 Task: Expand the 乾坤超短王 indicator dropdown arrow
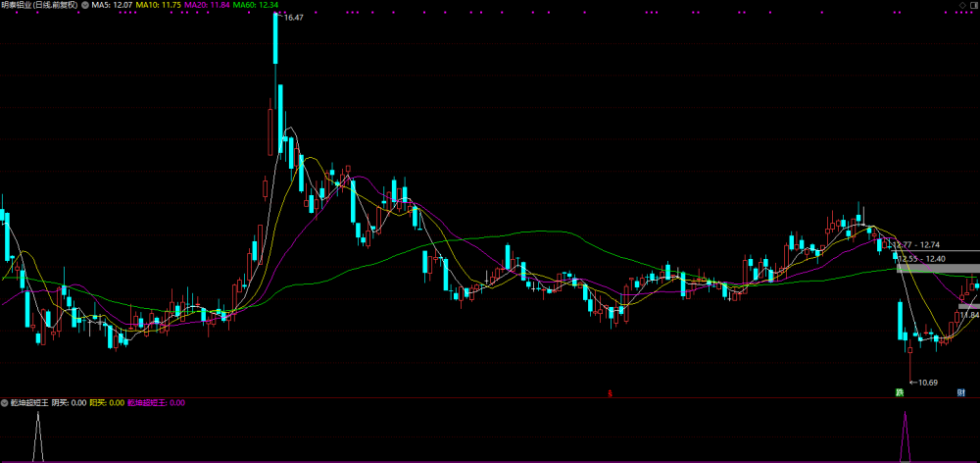[5, 403]
